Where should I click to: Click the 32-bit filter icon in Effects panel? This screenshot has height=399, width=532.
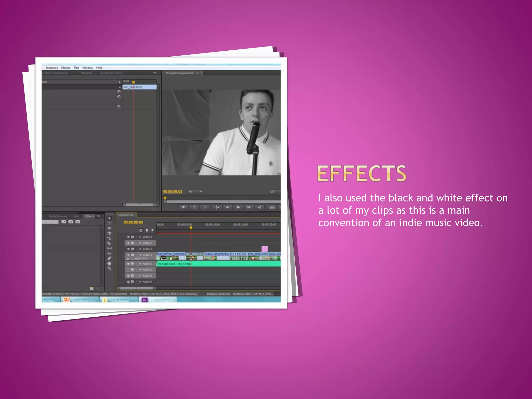pos(71,222)
